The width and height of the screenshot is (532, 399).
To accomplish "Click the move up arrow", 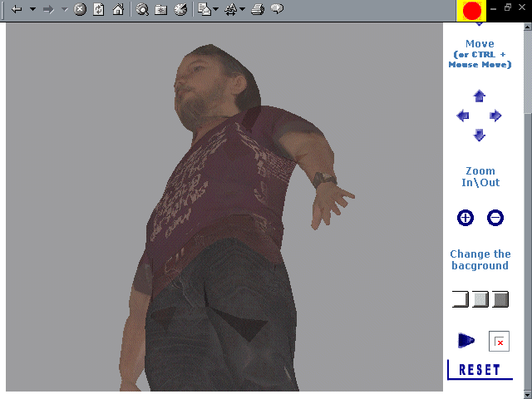I will pos(479,96).
